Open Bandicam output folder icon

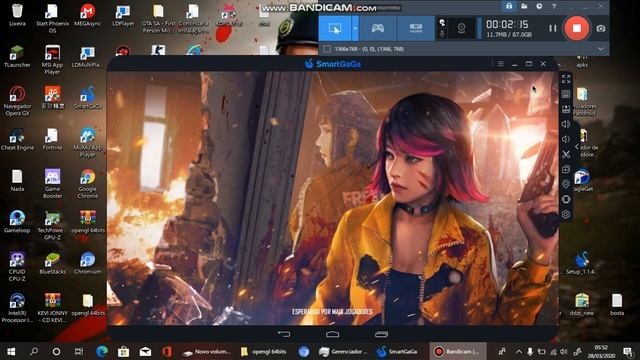(524, 6)
